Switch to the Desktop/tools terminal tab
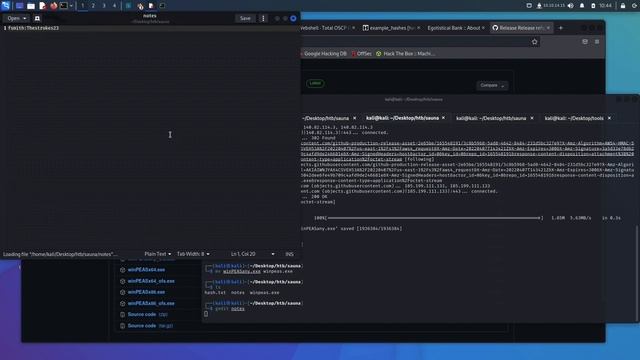The image size is (640, 360). pyautogui.click(x=574, y=118)
